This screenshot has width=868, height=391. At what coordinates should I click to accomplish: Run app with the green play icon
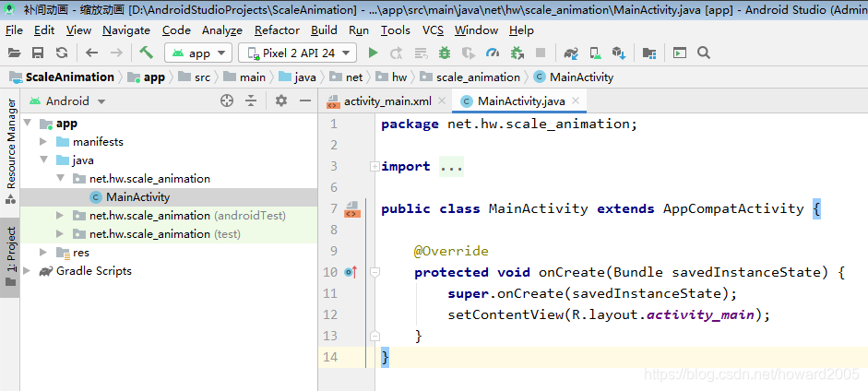click(373, 53)
